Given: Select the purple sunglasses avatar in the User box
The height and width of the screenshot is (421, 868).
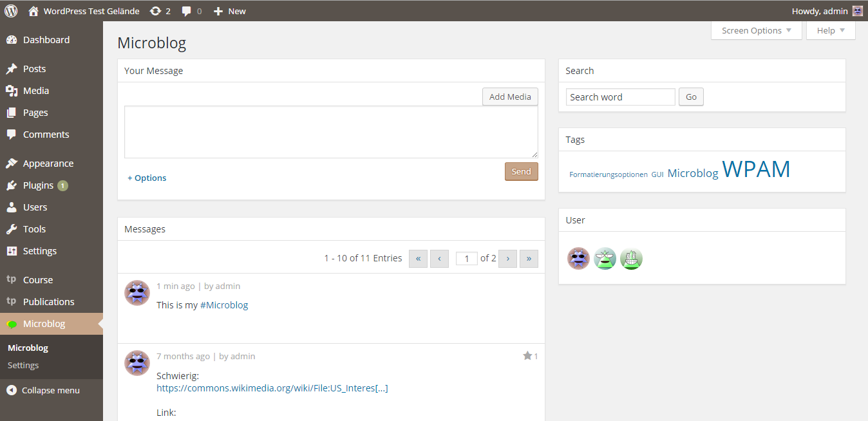Looking at the screenshot, I should (578, 258).
